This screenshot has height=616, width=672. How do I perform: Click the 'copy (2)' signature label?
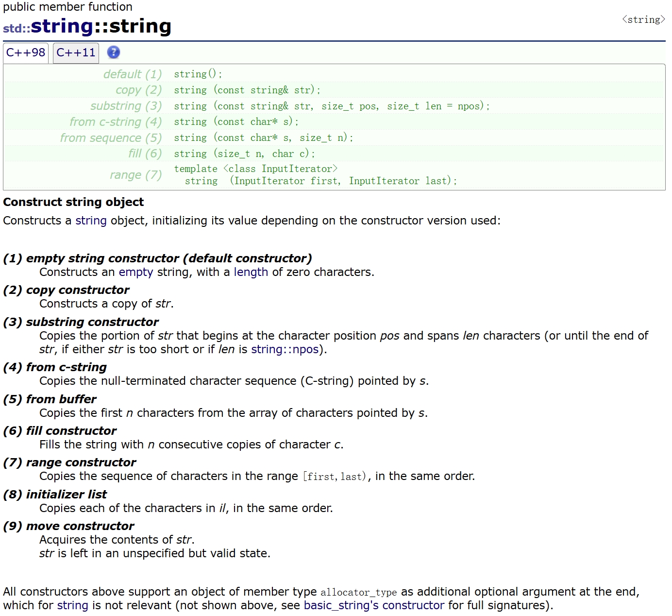[139, 90]
